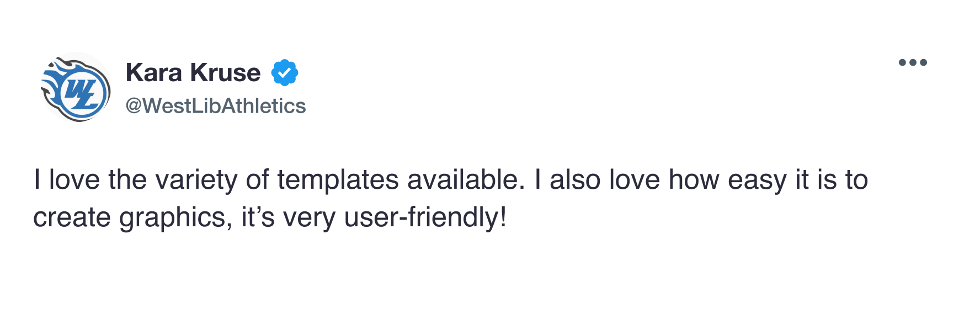Click the word "very" in the tweet
This screenshot has width=980, height=319.
click(x=309, y=218)
